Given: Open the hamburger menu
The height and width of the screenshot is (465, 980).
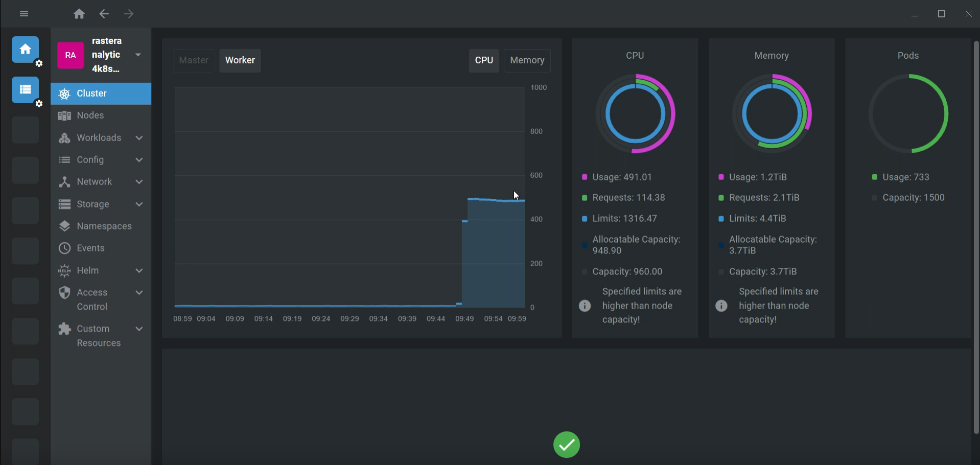Looking at the screenshot, I should (24, 14).
